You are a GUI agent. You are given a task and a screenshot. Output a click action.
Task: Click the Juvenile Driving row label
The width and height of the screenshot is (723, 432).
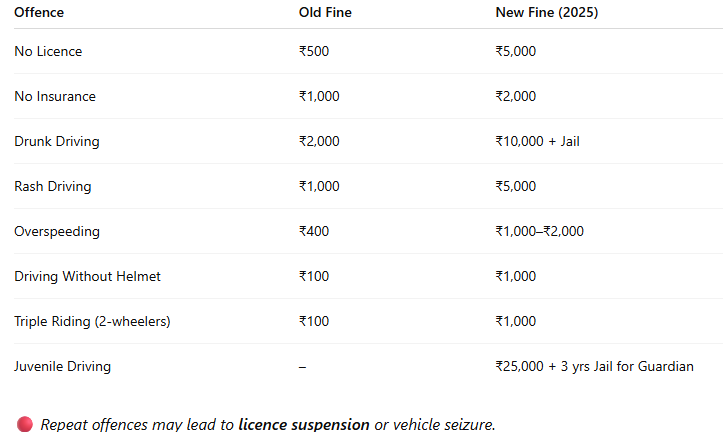[x=62, y=367]
